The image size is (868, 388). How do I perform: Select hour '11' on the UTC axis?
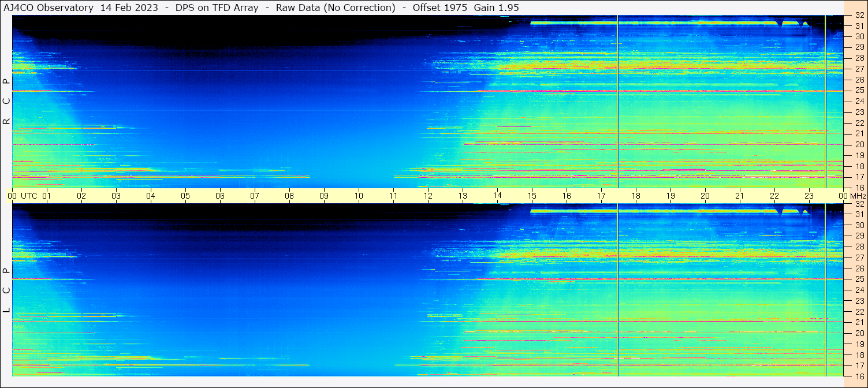tap(393, 196)
